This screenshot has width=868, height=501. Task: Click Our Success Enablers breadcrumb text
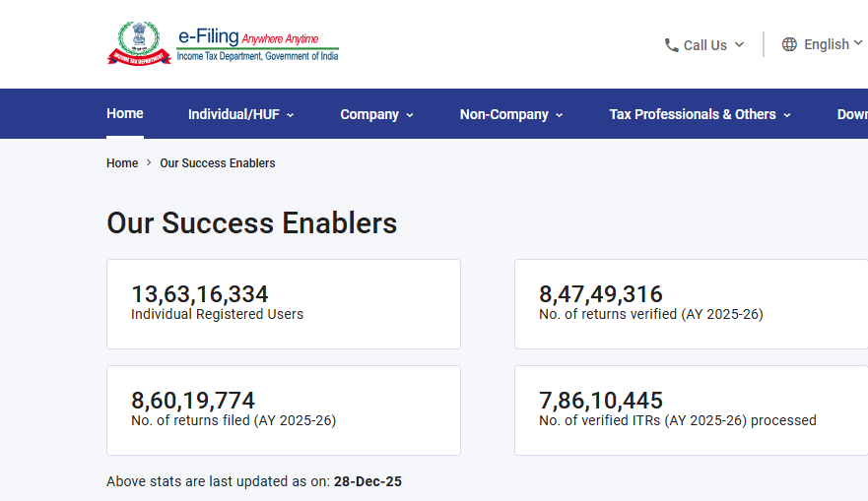point(218,163)
